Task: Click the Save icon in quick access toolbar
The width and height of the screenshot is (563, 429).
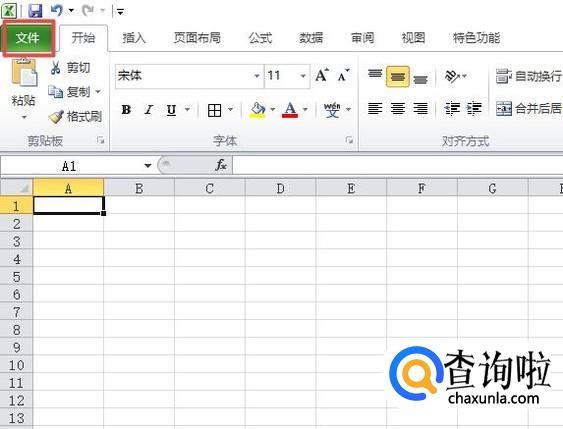Action: coord(35,11)
